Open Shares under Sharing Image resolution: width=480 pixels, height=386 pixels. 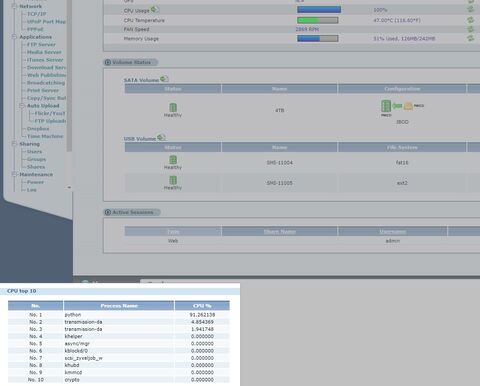point(36,167)
